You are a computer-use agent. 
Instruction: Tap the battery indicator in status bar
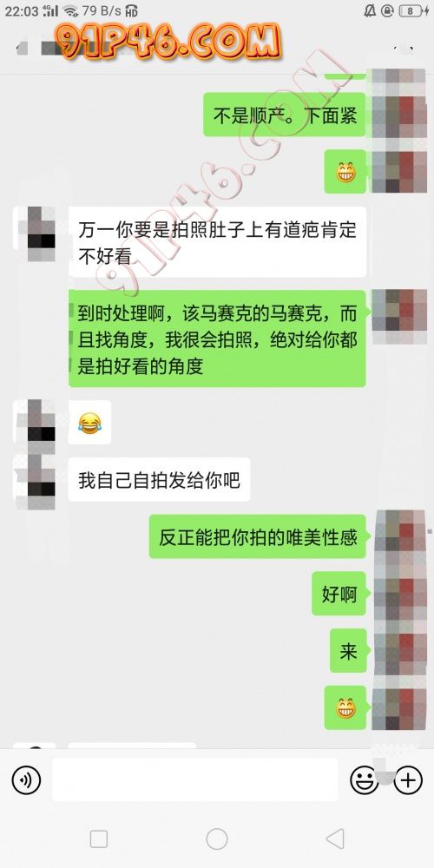pyautogui.click(x=413, y=10)
